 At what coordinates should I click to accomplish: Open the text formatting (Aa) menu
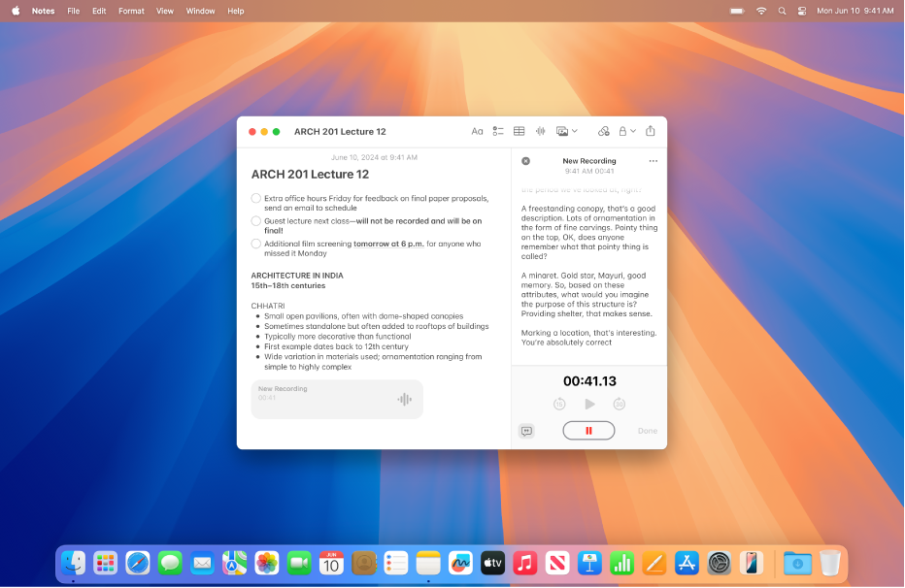click(x=478, y=131)
